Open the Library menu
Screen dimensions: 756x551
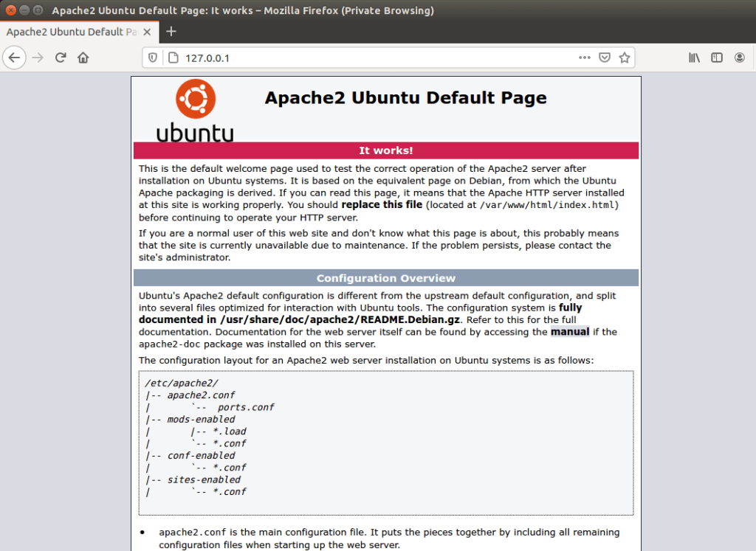pos(694,58)
